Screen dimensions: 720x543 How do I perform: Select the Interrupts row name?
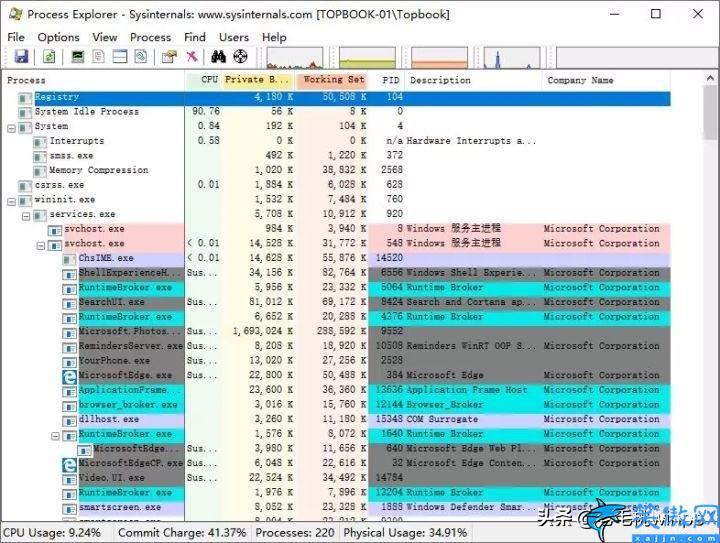tap(77, 141)
